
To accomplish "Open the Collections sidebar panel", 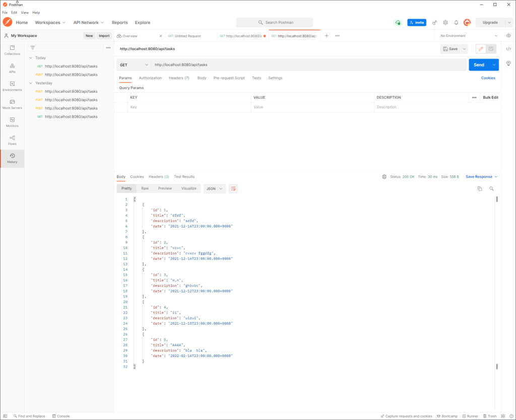I will [x=12, y=49].
